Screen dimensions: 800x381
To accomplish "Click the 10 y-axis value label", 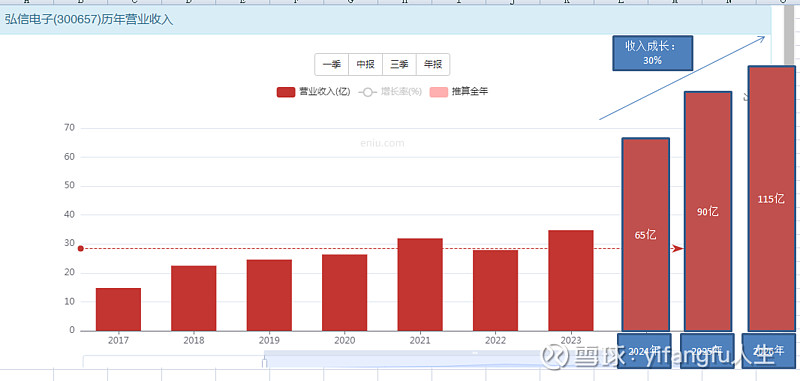I will click(x=69, y=301).
